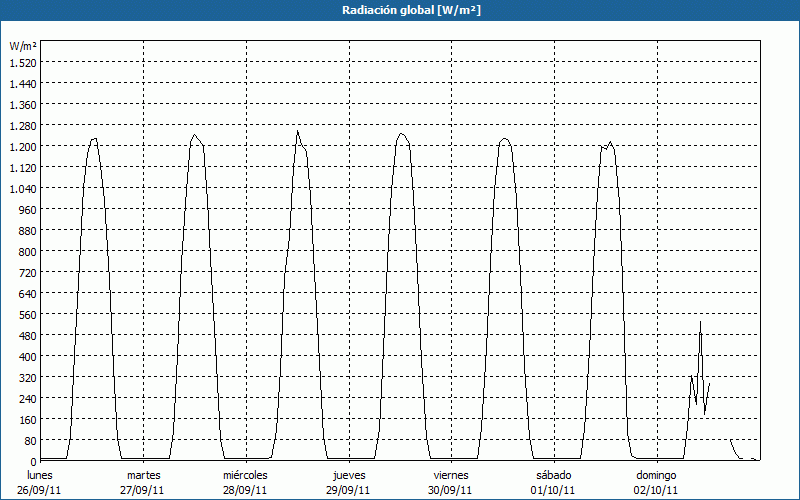800x500 pixels.
Task: Select the 02/10/11 date label
Action: [x=656, y=490]
